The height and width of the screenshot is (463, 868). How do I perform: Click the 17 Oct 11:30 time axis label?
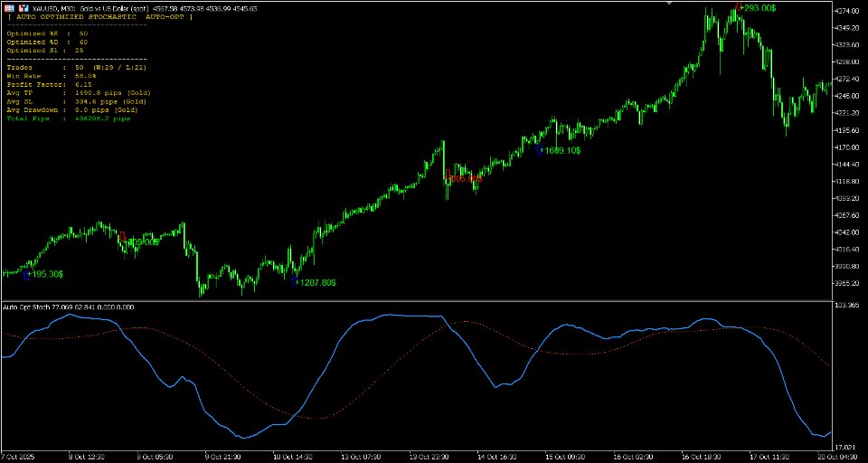click(768, 458)
